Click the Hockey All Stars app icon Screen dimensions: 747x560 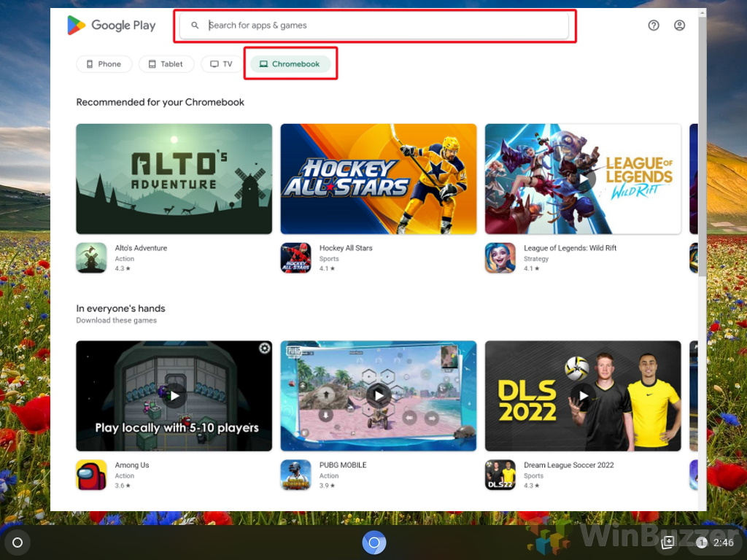click(x=296, y=257)
